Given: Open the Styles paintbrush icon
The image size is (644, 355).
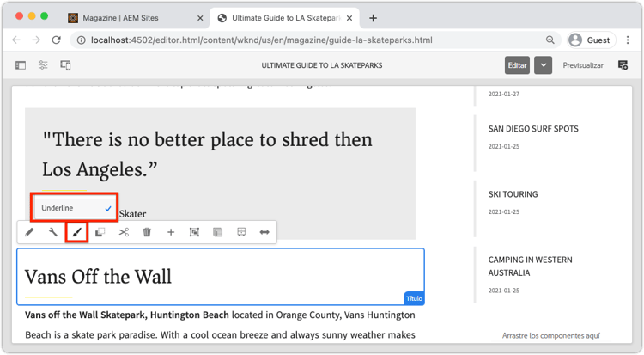Looking at the screenshot, I should pyautogui.click(x=76, y=232).
